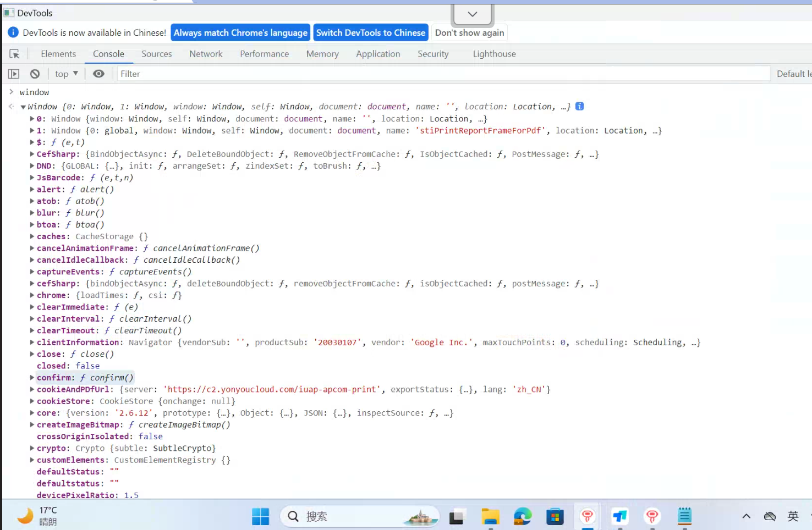Dismiss with Don't show again button
The image size is (812, 530).
point(469,33)
